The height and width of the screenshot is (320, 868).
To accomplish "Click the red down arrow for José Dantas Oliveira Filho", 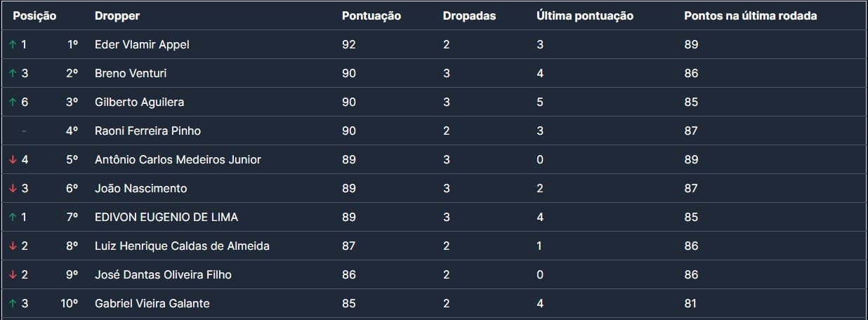I will 12,275.
